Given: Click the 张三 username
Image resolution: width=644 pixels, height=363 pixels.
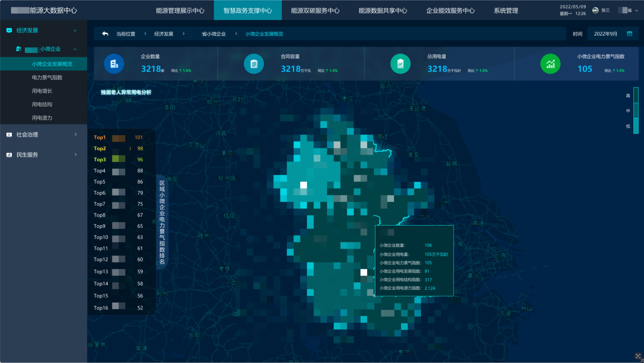Looking at the screenshot, I should tap(605, 10).
